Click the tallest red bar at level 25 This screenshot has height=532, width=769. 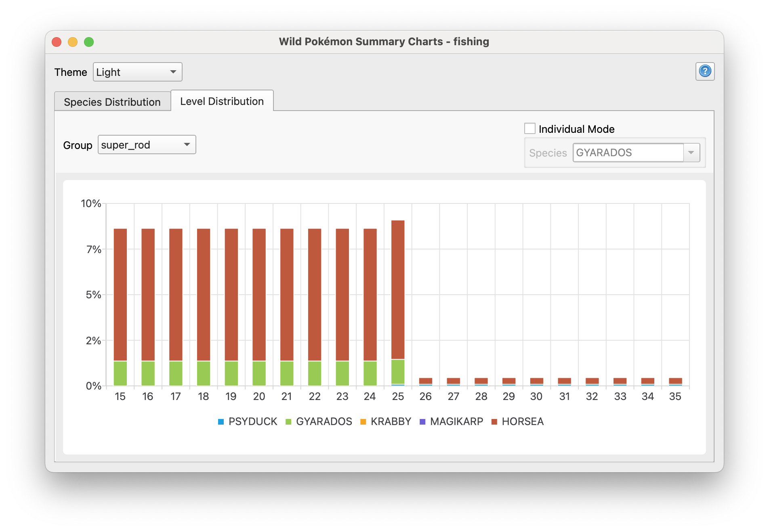(x=398, y=289)
